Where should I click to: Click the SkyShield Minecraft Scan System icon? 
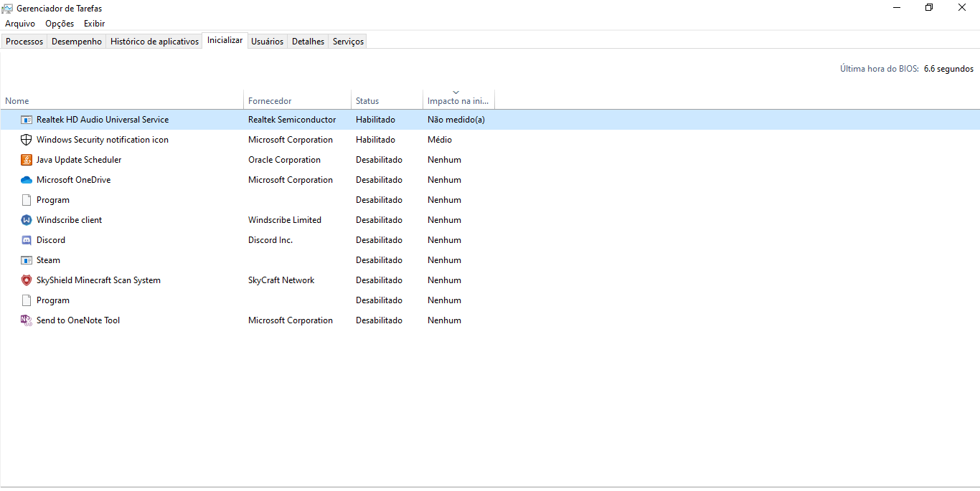point(27,280)
